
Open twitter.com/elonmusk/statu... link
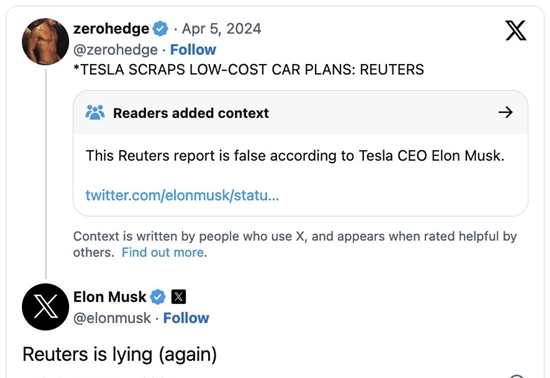[x=182, y=195]
